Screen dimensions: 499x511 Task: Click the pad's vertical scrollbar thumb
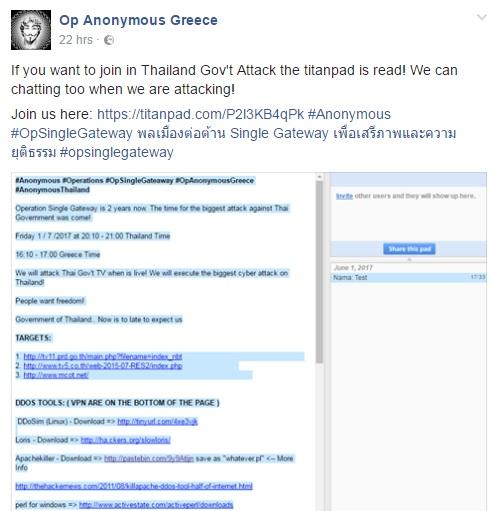tap(319, 272)
